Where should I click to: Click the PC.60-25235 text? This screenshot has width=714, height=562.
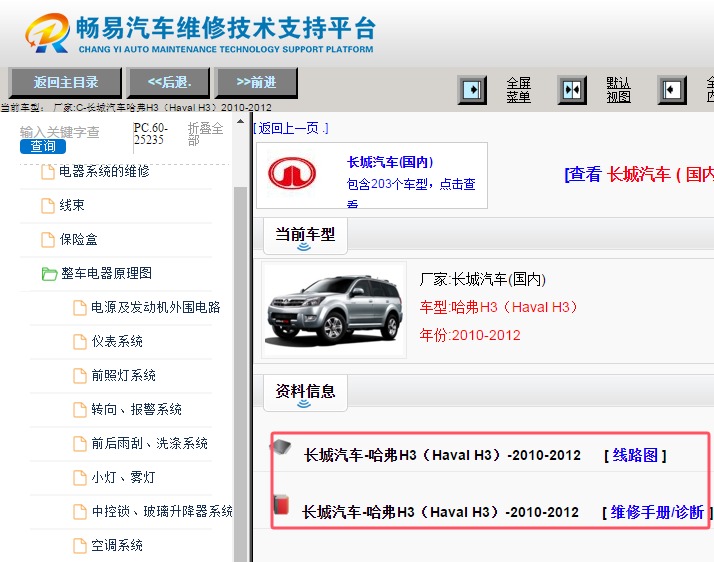click(151, 134)
